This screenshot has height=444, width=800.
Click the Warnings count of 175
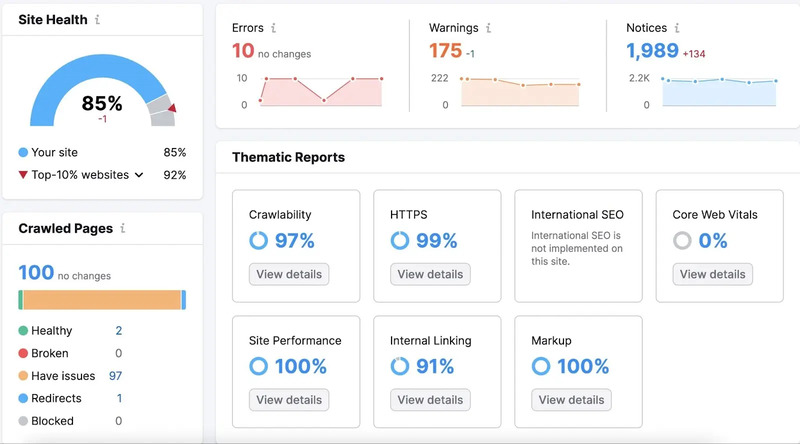pos(446,51)
